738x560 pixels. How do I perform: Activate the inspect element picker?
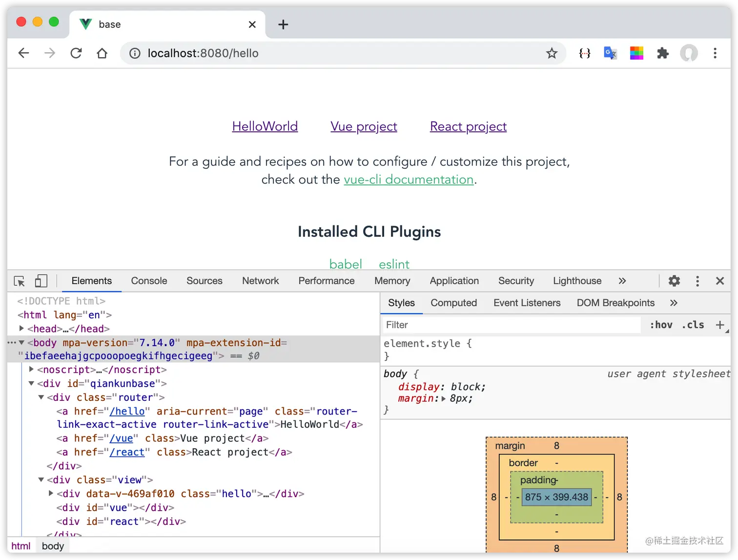[x=20, y=281]
